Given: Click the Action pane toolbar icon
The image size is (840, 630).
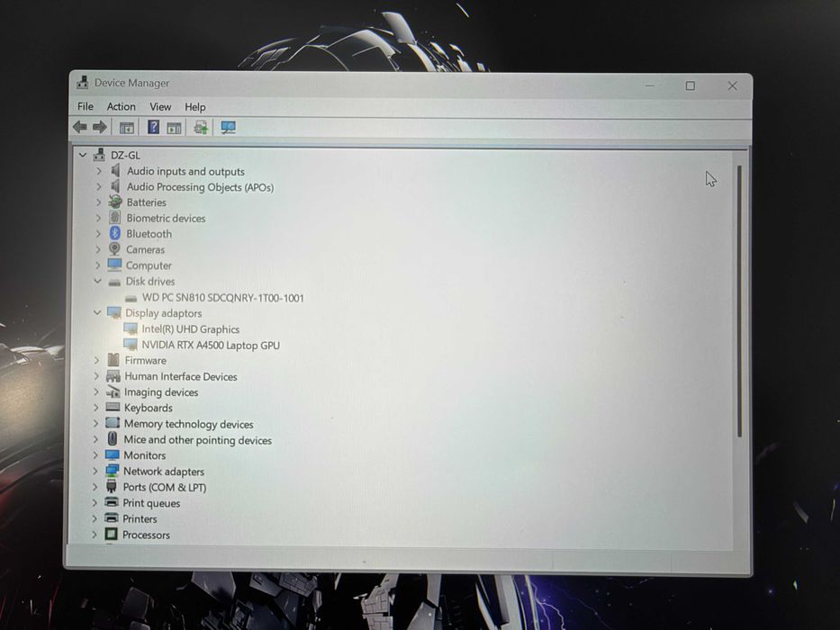Looking at the screenshot, I should (x=174, y=128).
